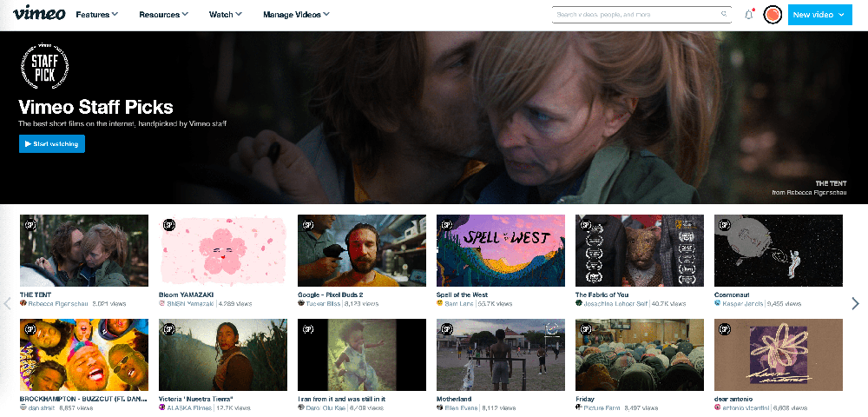868x417 pixels.
Task: Open THE TENT title link in banner
Action: 831,183
